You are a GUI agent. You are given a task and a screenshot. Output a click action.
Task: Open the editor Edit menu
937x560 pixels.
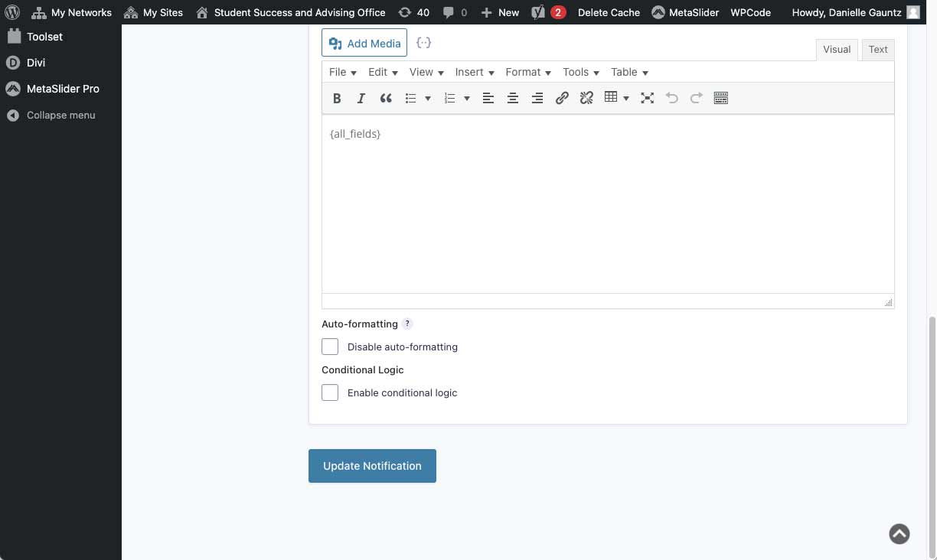(x=383, y=72)
